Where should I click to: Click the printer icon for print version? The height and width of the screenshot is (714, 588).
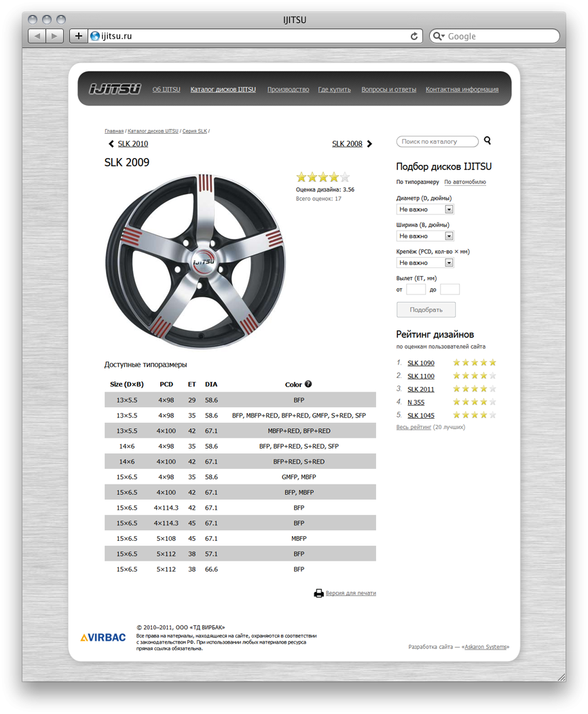[x=318, y=593]
